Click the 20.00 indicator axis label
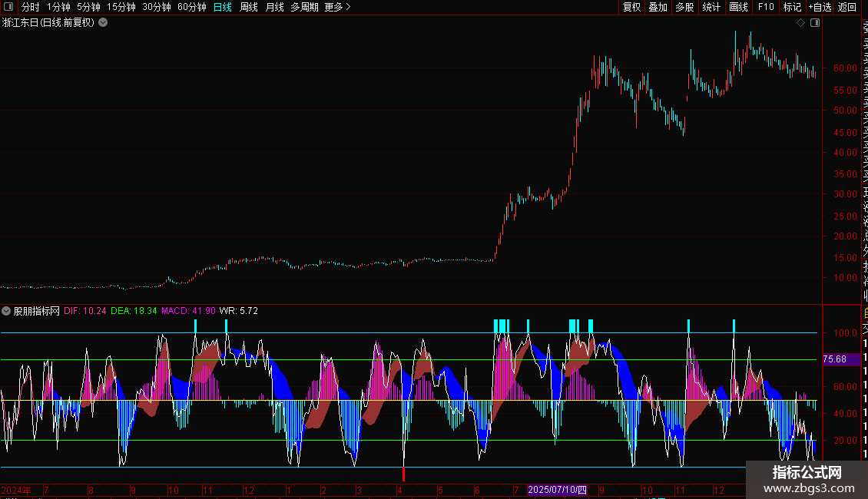The image size is (868, 499). pos(845,441)
